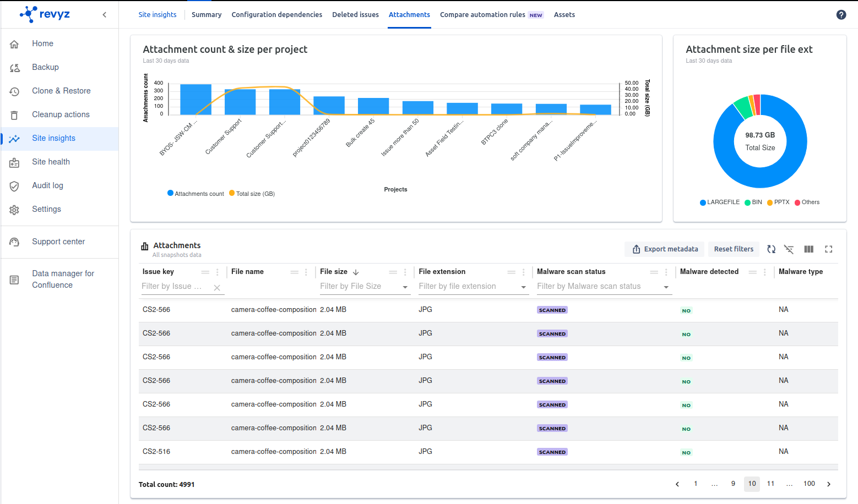Toggle Attachments count legend in chart

pos(196,194)
